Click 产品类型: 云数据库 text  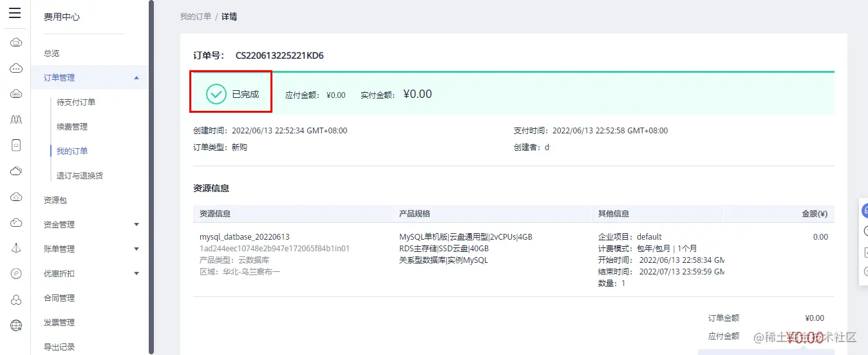pyautogui.click(x=234, y=260)
